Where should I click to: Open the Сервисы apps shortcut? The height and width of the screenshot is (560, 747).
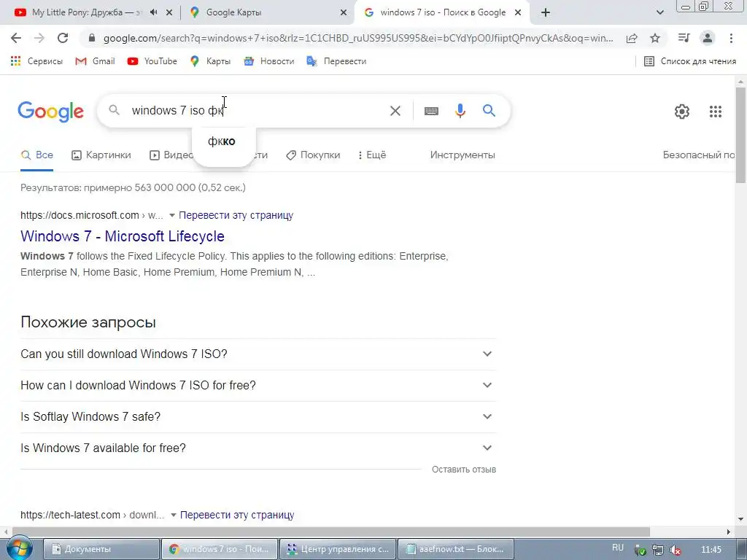pos(36,61)
